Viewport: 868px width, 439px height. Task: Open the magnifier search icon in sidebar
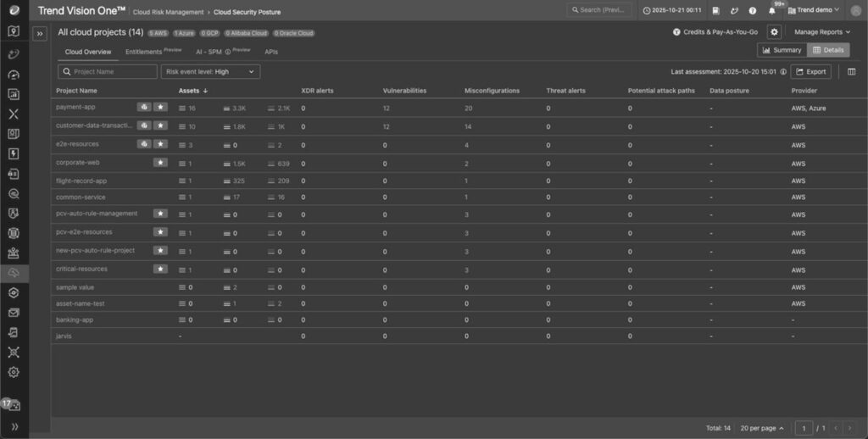(14, 194)
